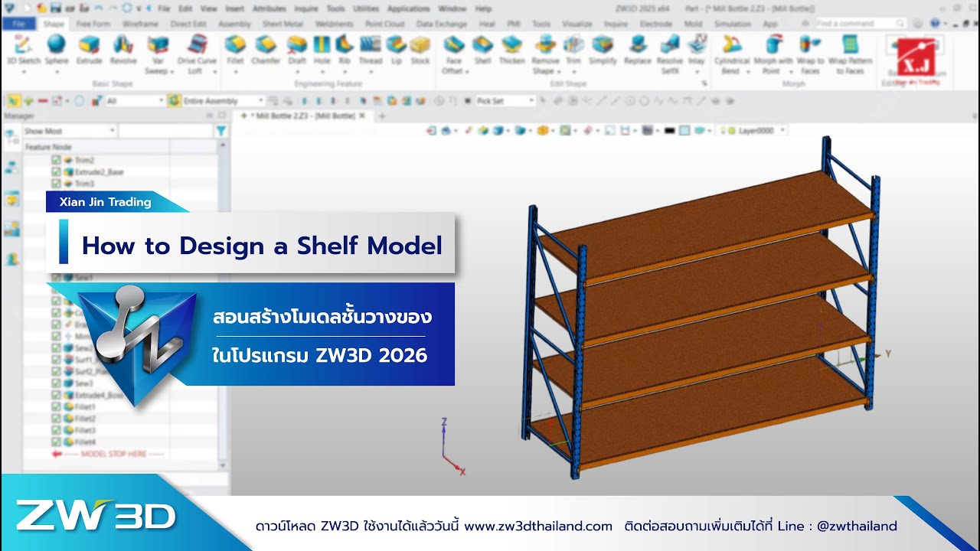Toggle the Trim3 feature checkbox
980x551 pixels.
56,184
